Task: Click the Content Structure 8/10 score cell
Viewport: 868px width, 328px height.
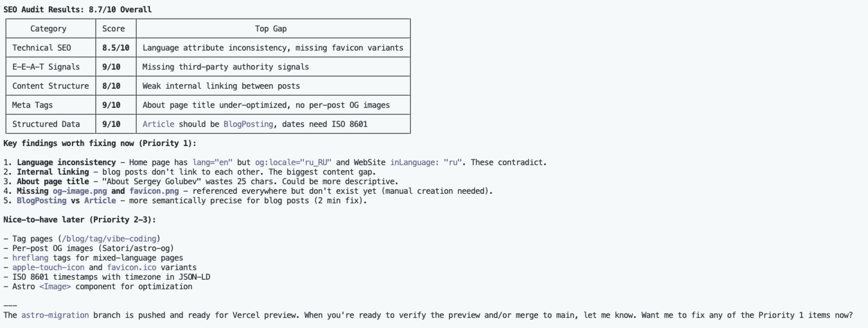Action: (x=111, y=86)
